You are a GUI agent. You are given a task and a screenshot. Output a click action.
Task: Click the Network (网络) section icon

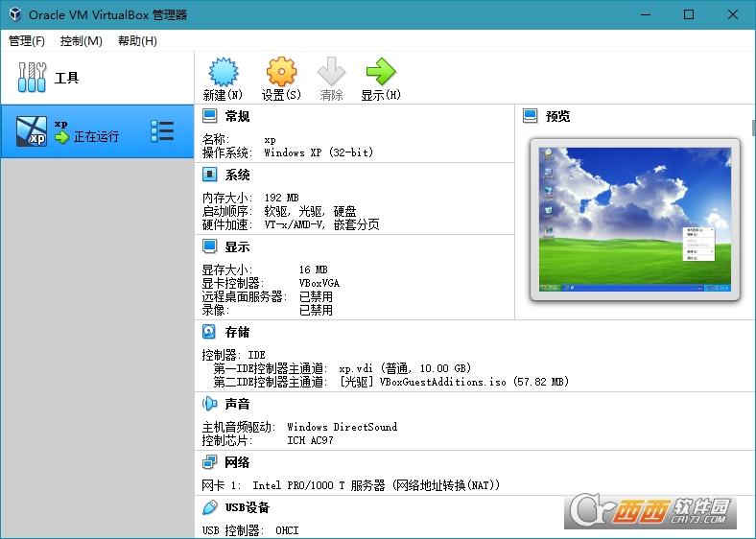coord(209,462)
